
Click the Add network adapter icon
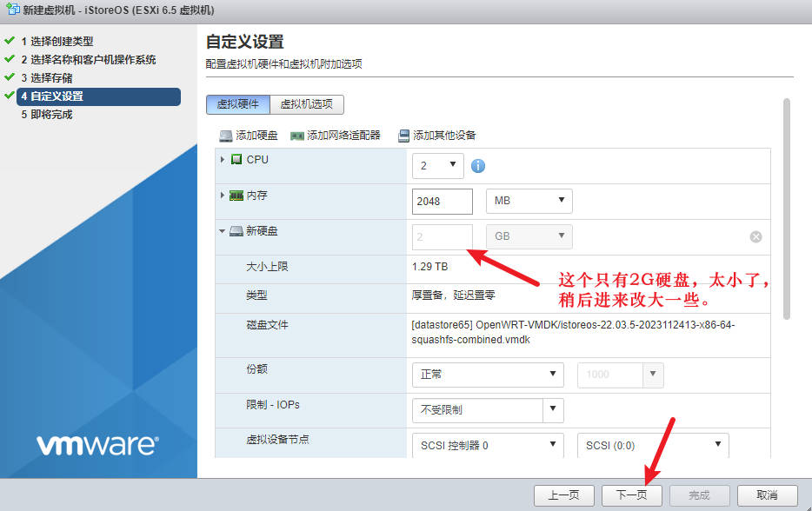tap(296, 136)
